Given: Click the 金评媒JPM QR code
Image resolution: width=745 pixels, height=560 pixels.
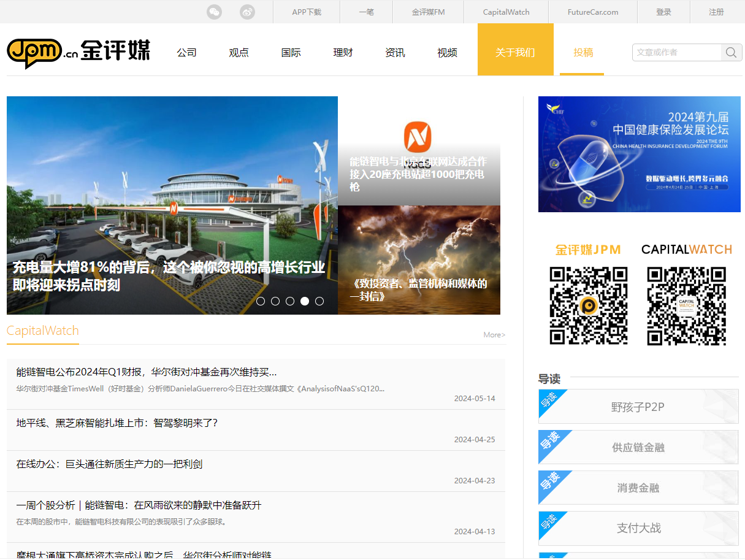Looking at the screenshot, I should pyautogui.click(x=589, y=305).
